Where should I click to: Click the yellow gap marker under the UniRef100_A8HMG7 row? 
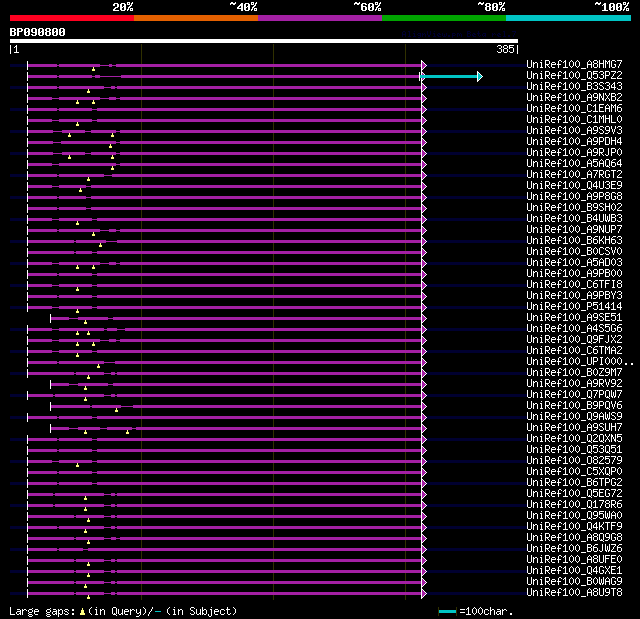(x=93, y=69)
